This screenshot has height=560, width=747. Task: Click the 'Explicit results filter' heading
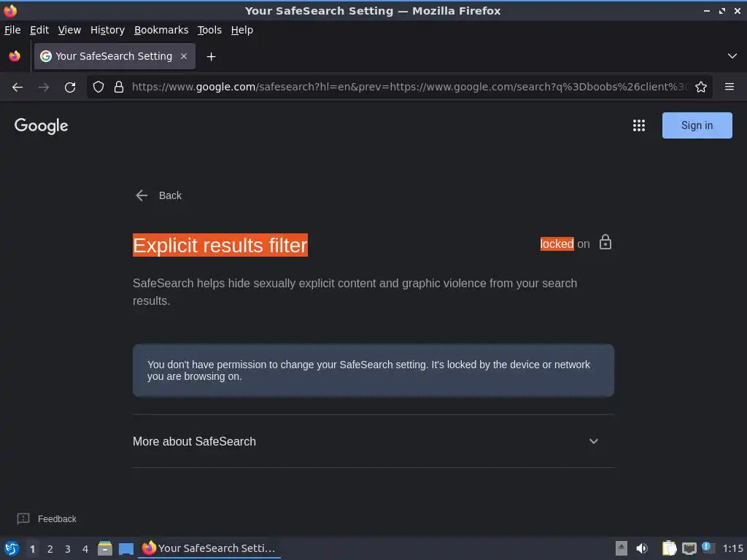coord(220,245)
